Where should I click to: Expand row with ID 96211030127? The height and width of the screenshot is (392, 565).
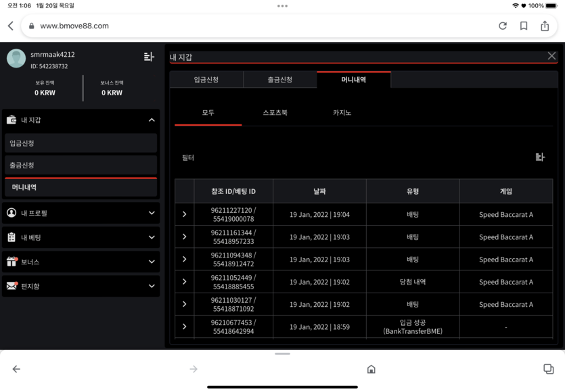pyautogui.click(x=185, y=304)
